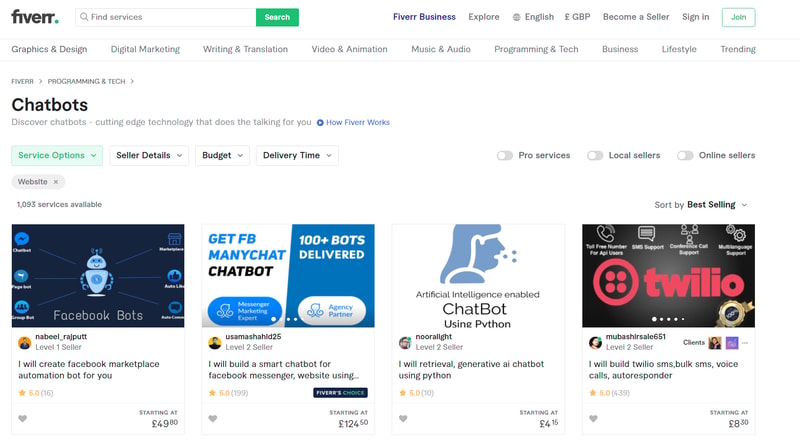The image size is (800, 447).
Task: Click seller name nabeel_rajputt
Action: click(61, 337)
